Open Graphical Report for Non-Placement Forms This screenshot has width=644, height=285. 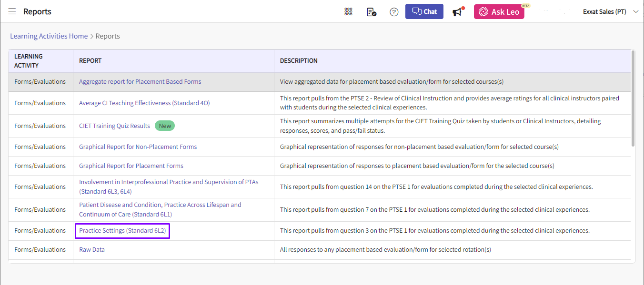coord(138,147)
